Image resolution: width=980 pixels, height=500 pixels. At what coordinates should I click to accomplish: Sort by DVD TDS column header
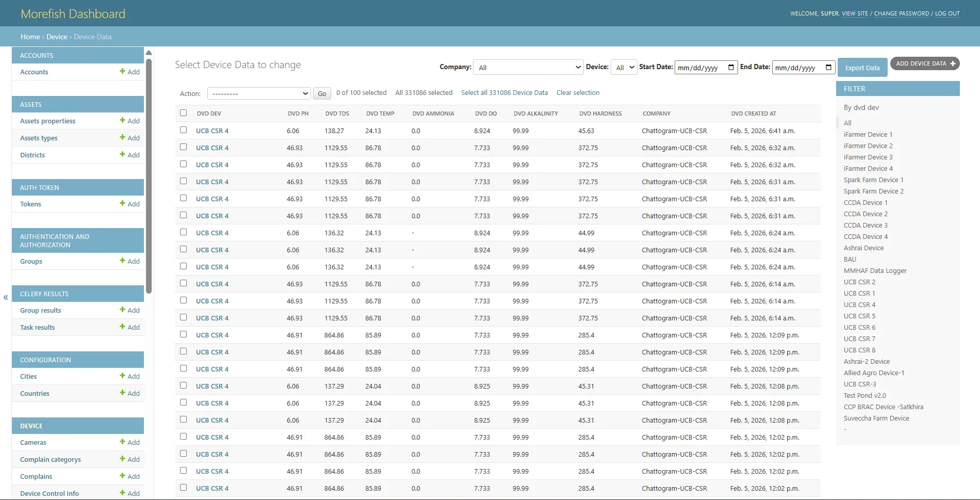[337, 114]
